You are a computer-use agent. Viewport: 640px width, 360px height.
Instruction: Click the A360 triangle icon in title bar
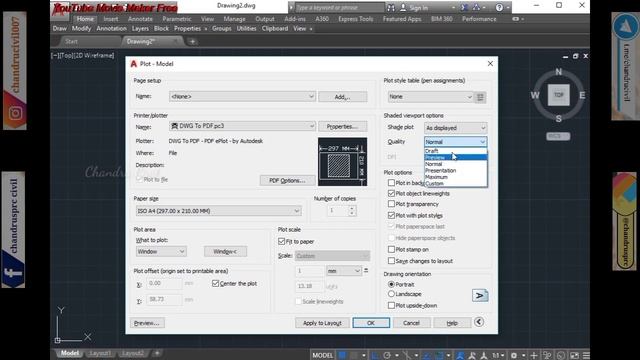476,7
